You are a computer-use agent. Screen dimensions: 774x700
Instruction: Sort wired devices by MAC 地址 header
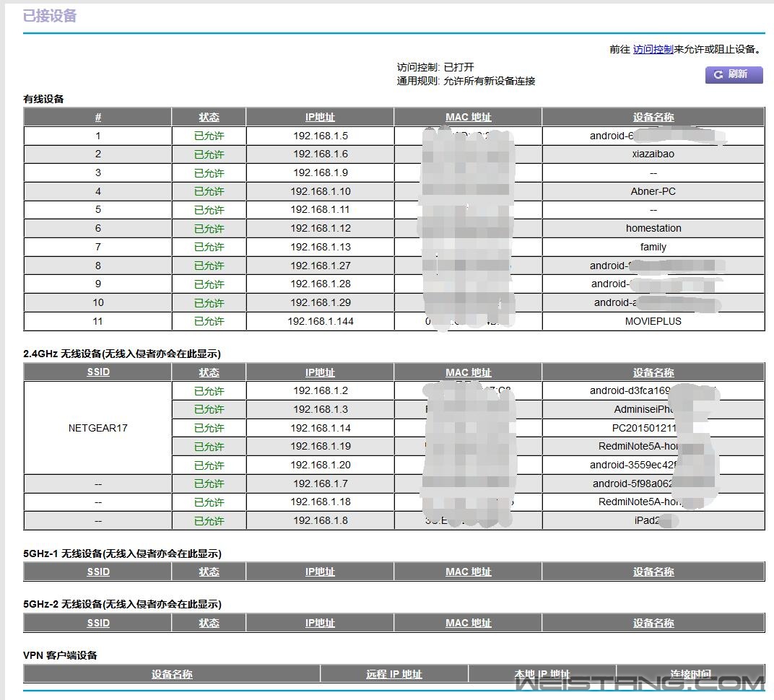click(468, 118)
